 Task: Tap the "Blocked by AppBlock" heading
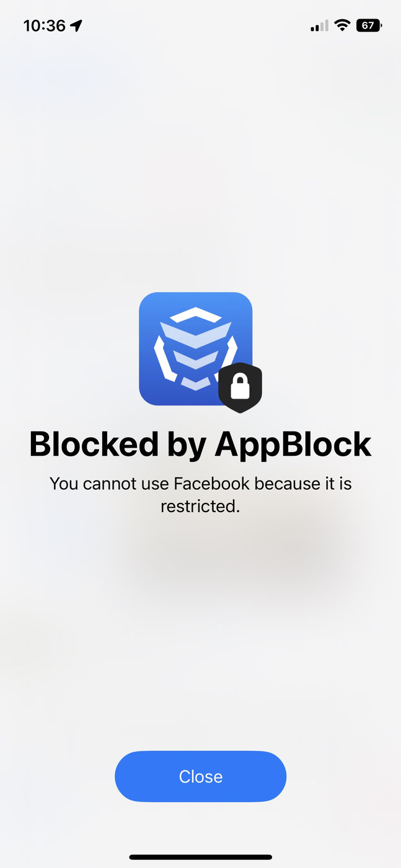pyautogui.click(x=200, y=445)
